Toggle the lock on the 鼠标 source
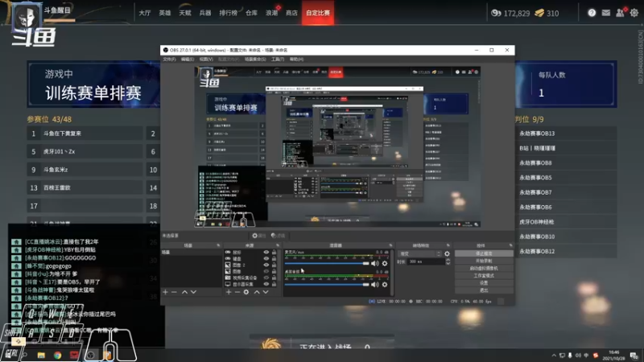 (x=274, y=253)
